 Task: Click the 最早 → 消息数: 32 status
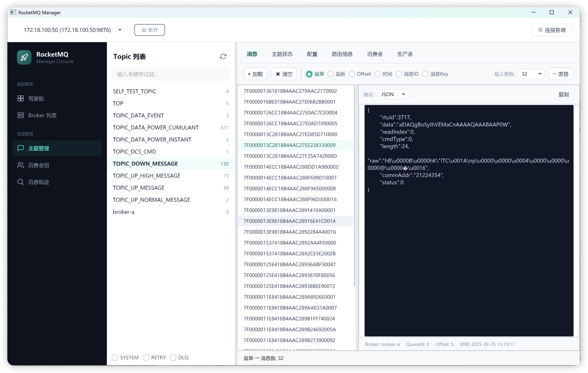pyautogui.click(x=264, y=358)
